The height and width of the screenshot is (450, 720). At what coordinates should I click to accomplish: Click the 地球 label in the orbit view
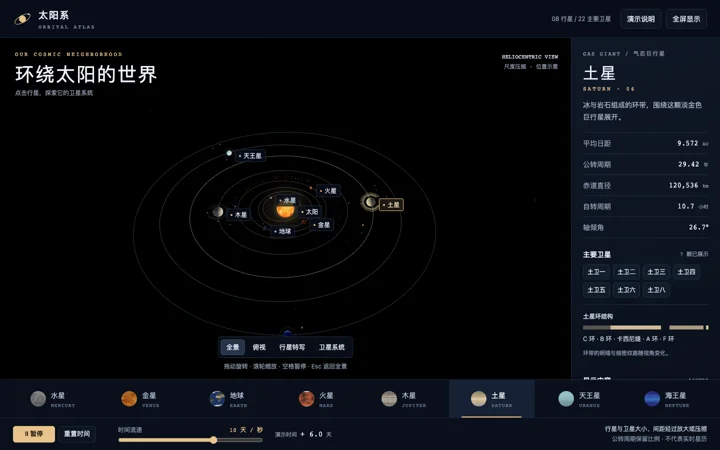282,231
